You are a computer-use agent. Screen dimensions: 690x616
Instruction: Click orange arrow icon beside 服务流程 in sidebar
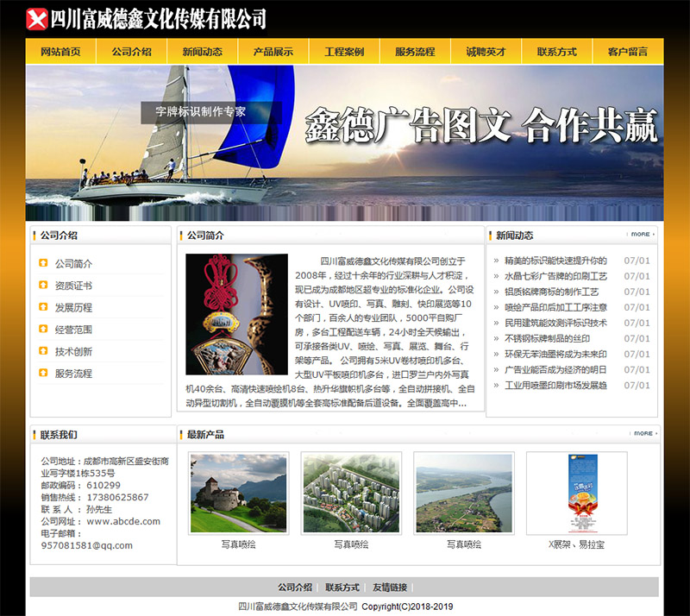pos(43,374)
